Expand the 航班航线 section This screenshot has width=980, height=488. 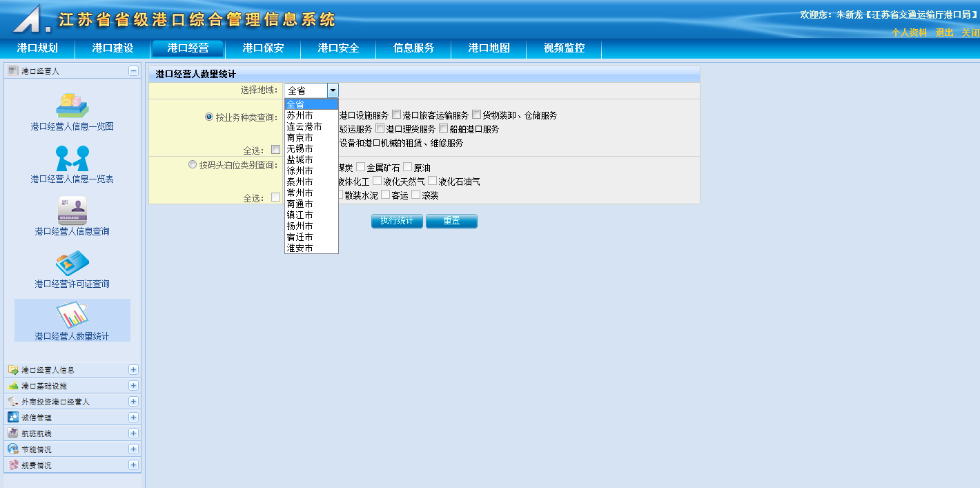pyautogui.click(x=133, y=433)
